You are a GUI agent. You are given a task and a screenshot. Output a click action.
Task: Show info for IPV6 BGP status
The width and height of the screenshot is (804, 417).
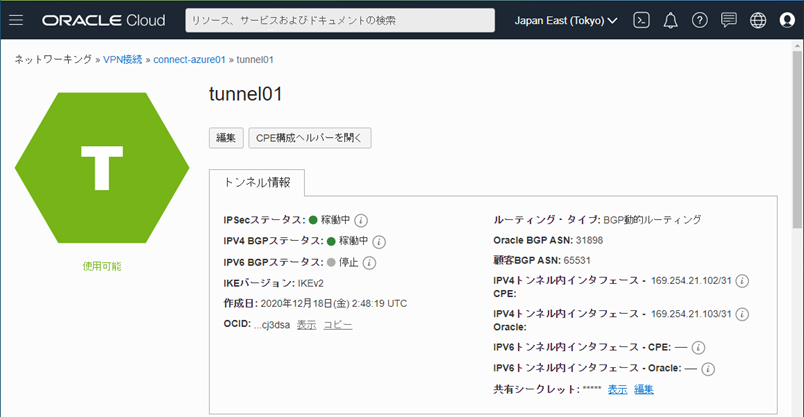369,263
